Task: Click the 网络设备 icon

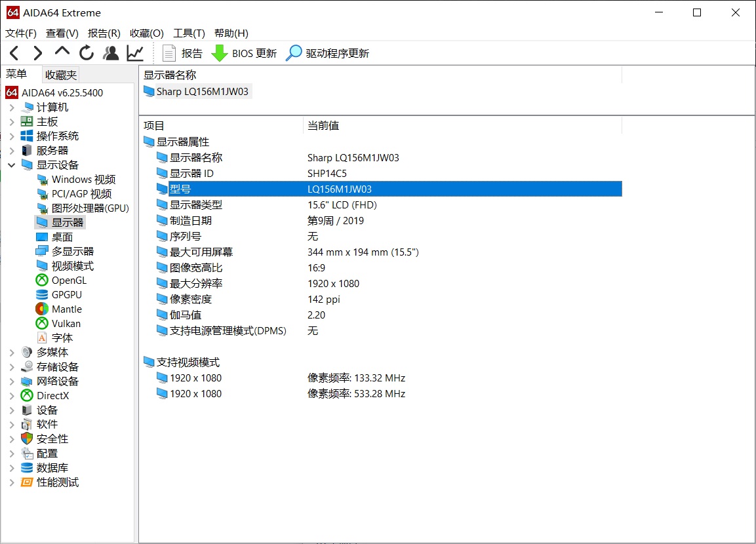Action: 27,381
